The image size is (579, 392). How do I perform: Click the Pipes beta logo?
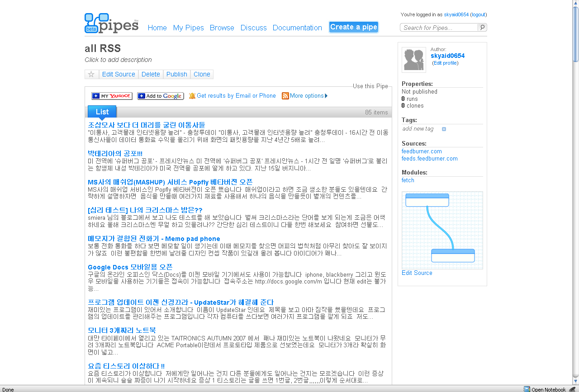pyautogui.click(x=111, y=23)
